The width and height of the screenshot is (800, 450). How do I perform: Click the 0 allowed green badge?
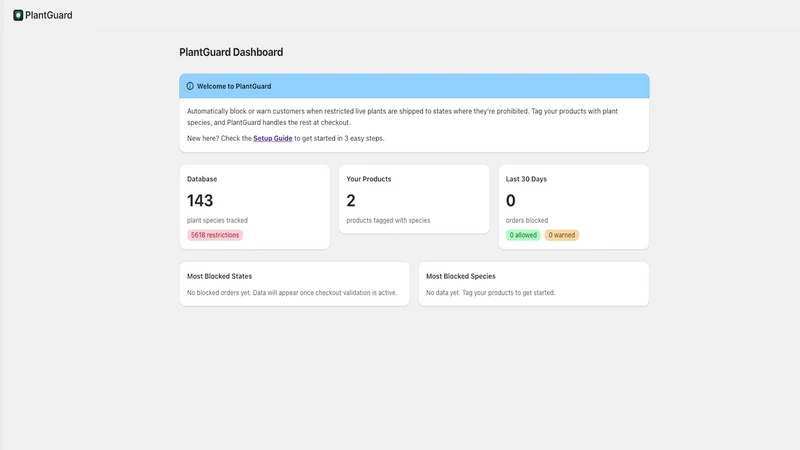523,235
